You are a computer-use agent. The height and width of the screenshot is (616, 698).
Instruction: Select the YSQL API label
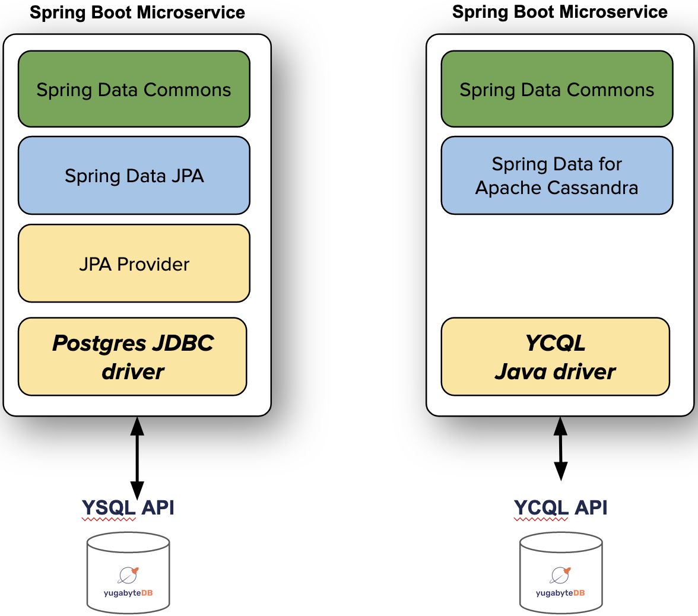(128, 507)
